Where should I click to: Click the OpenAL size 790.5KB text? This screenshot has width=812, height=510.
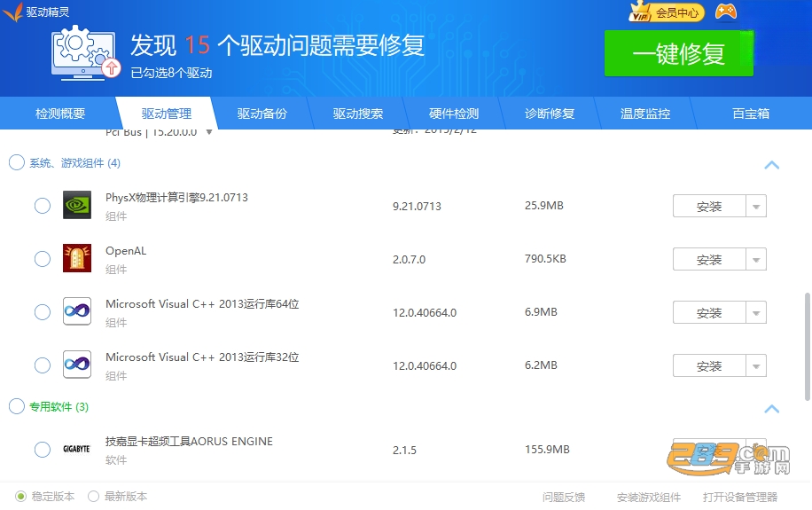(545, 259)
